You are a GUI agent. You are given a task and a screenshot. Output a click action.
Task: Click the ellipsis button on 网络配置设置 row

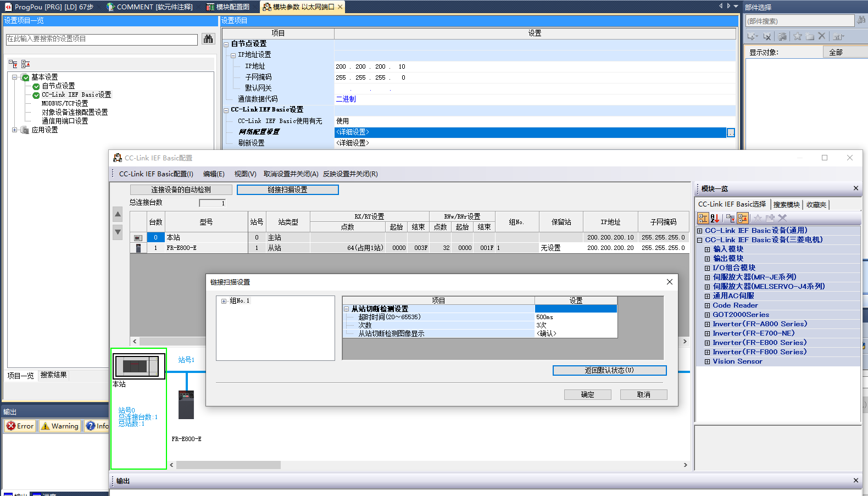tap(731, 132)
